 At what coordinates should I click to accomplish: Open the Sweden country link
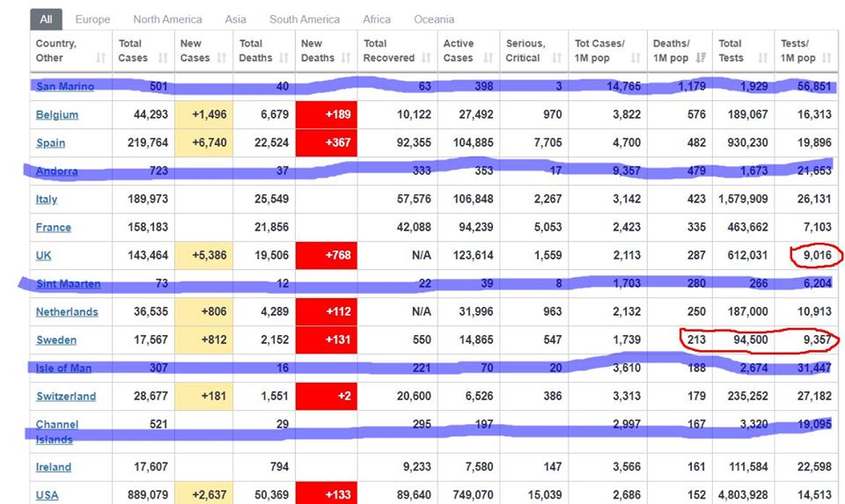pos(56,340)
